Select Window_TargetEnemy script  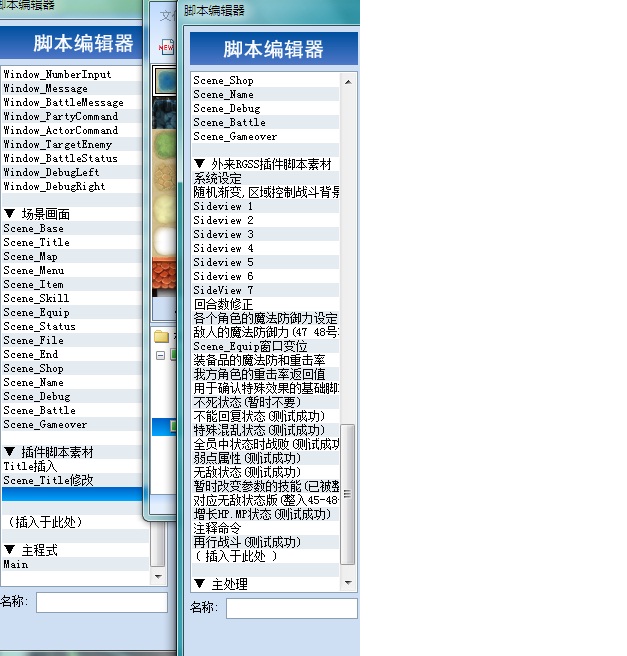coord(72,144)
